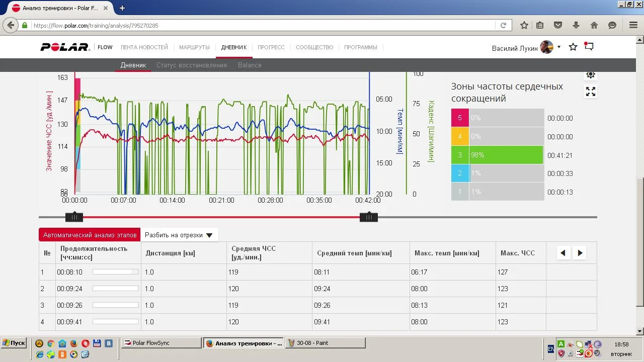
Task: Click the Polar favorites star icon
Action: click(573, 47)
